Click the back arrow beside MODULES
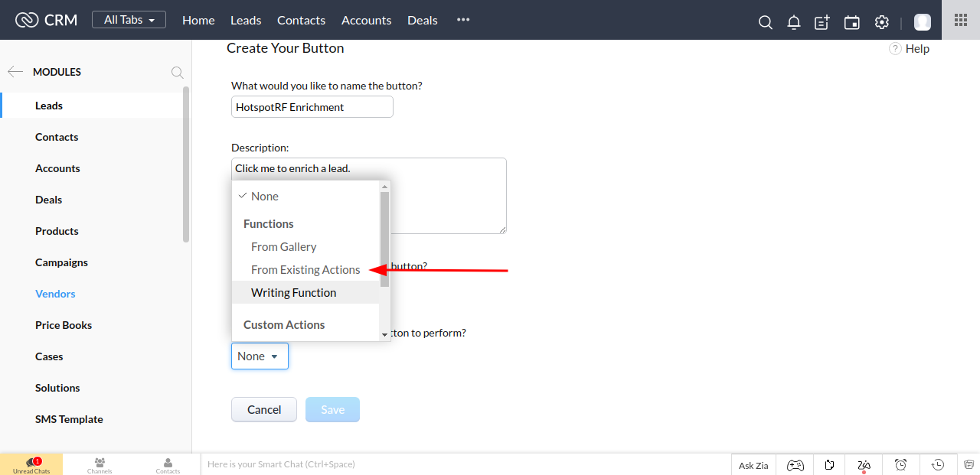The width and height of the screenshot is (980, 475). coord(15,72)
